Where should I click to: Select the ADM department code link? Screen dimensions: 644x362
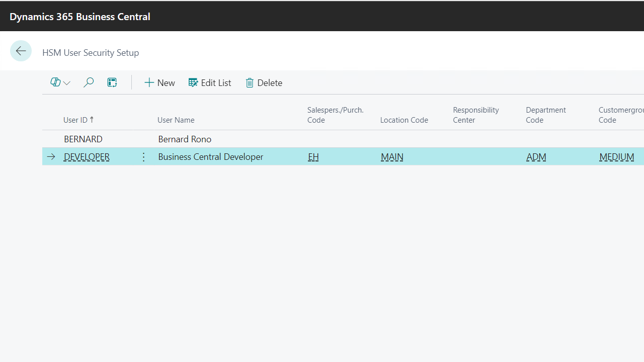tap(536, 156)
